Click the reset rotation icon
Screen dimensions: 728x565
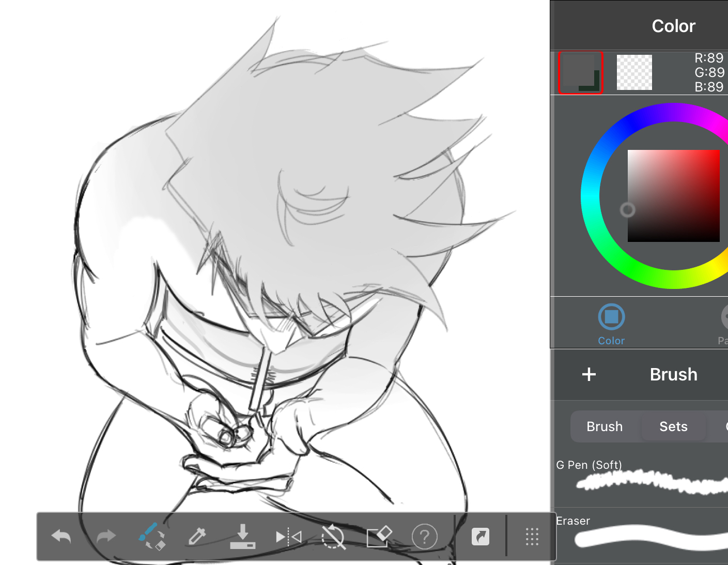point(333,537)
